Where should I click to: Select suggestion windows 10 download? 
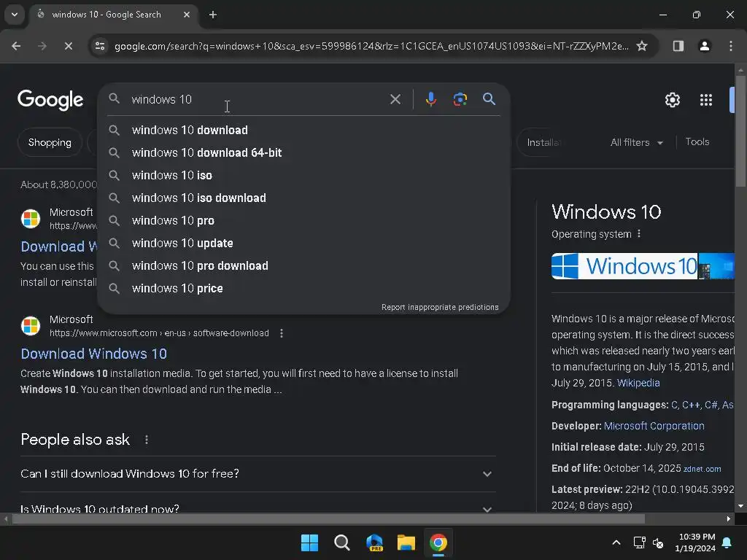[303, 130]
